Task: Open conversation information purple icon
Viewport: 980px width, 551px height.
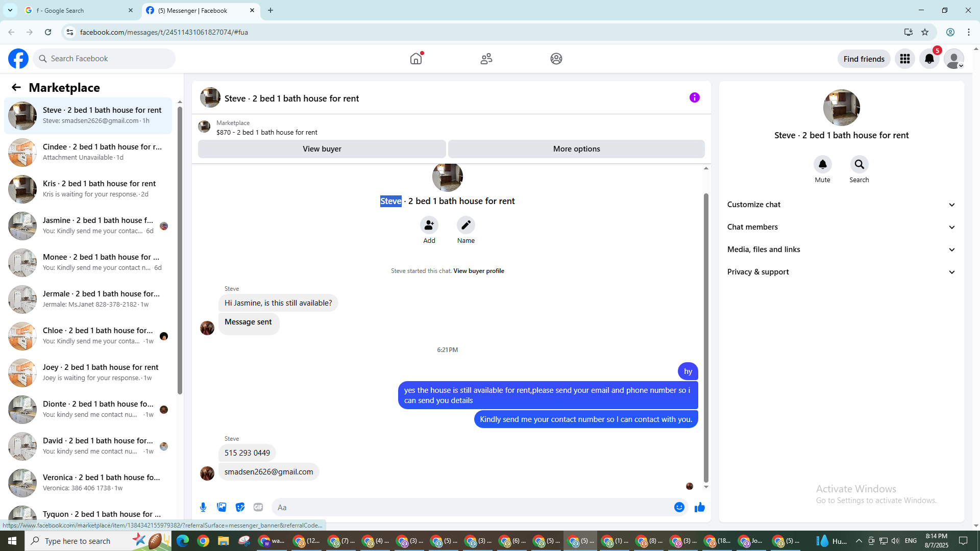Action: click(695, 97)
